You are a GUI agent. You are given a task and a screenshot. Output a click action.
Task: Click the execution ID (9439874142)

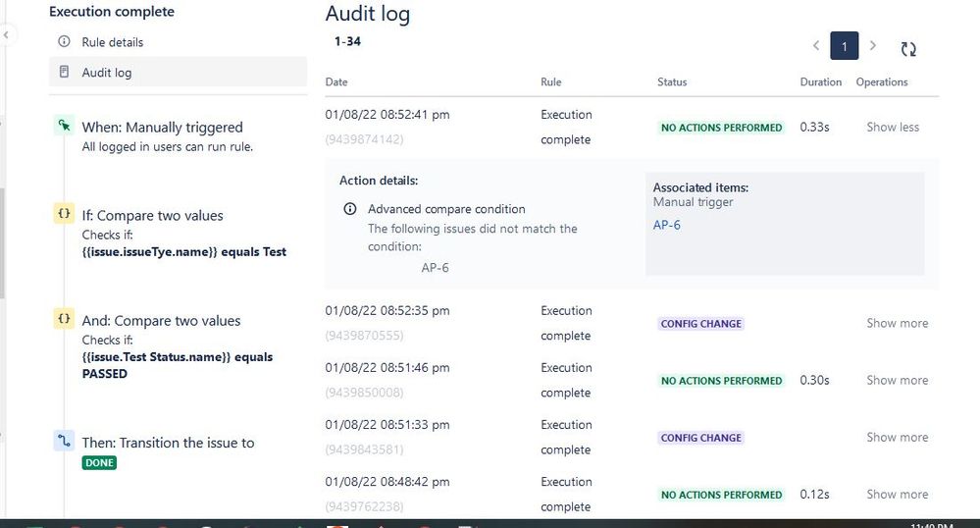click(364, 139)
